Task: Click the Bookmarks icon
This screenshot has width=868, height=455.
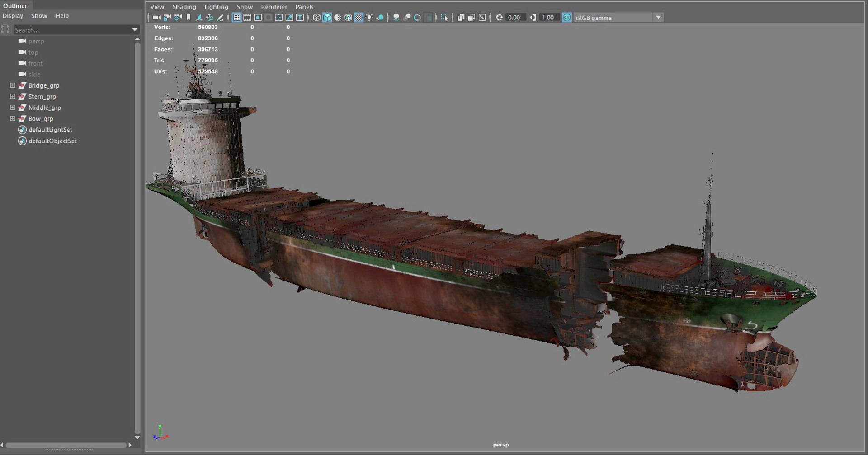Action: 189,17
